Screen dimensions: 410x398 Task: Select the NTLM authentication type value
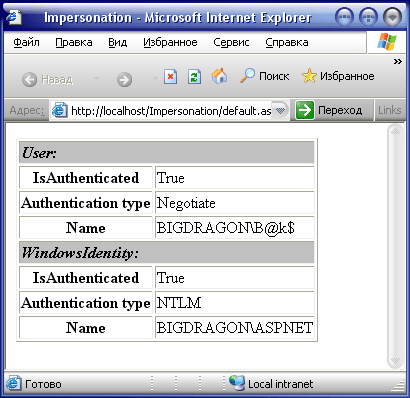pos(179,303)
